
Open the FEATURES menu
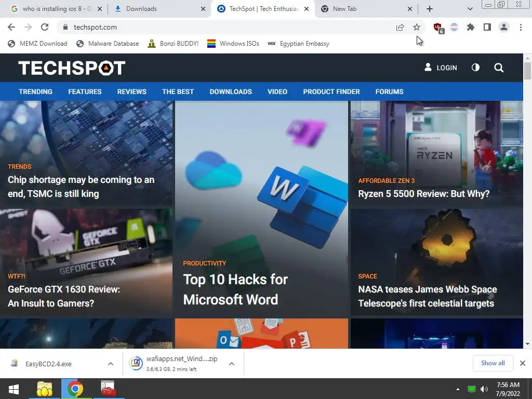[85, 91]
